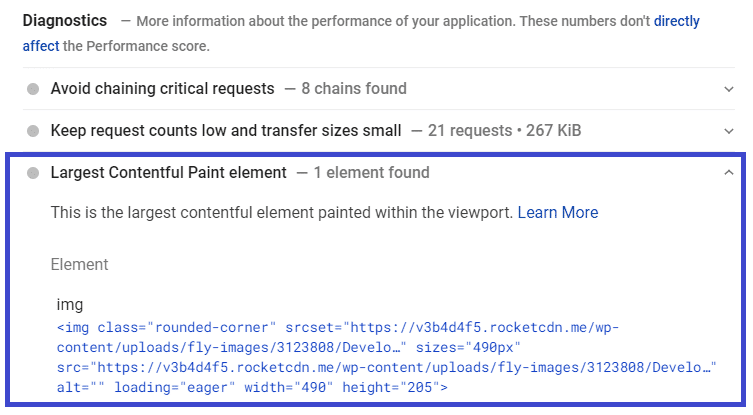Viewport: 753px width, 415px height.
Task: Click the "directly affect" link in Diagnostics description
Action: [676, 21]
